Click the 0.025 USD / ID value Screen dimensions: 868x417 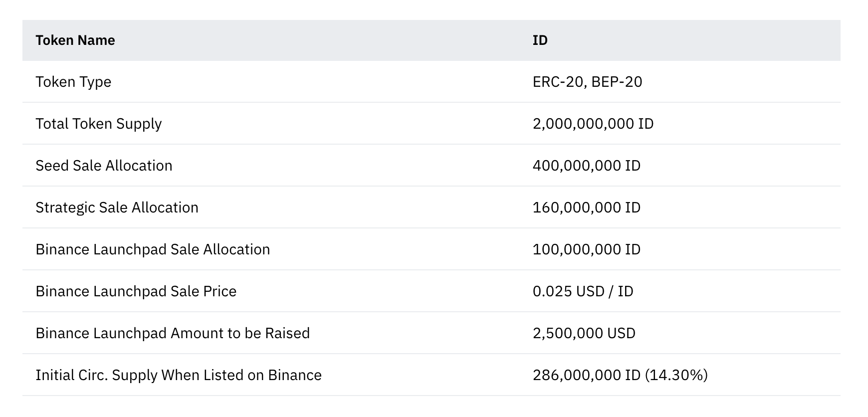583,291
